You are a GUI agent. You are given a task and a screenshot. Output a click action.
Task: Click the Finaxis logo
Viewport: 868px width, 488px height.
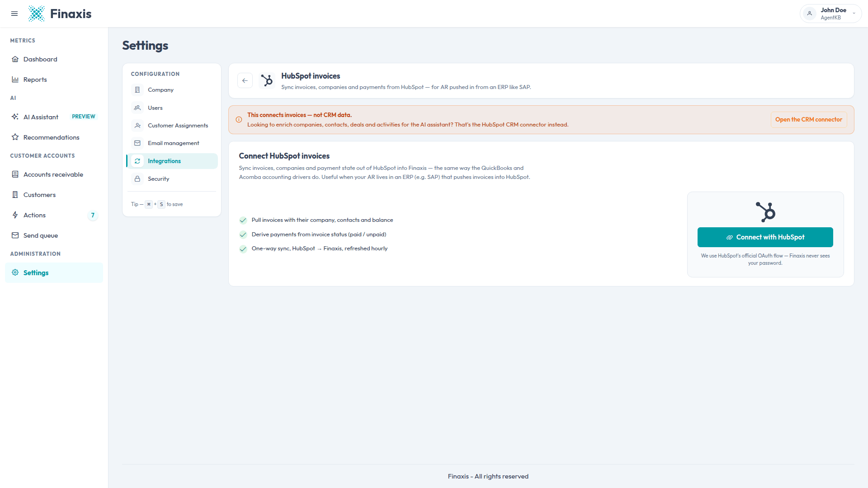pyautogui.click(x=60, y=14)
